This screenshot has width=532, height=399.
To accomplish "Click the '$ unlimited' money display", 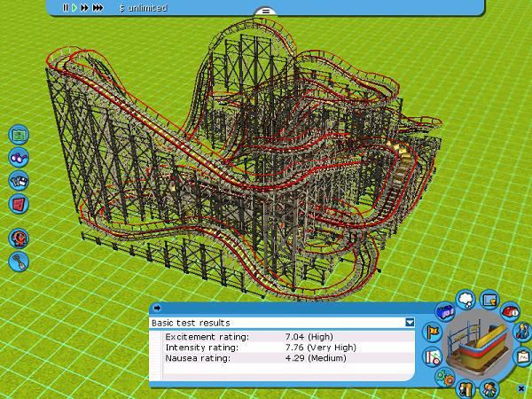I will tap(143, 8).
